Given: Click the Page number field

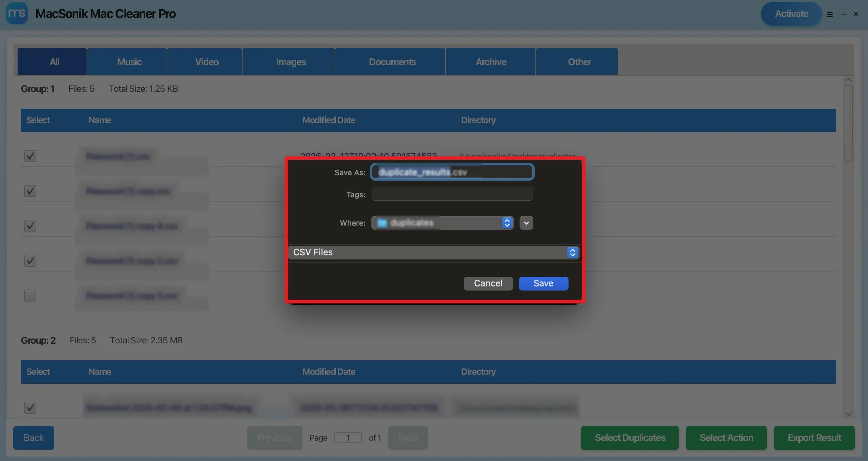Looking at the screenshot, I should point(348,438).
